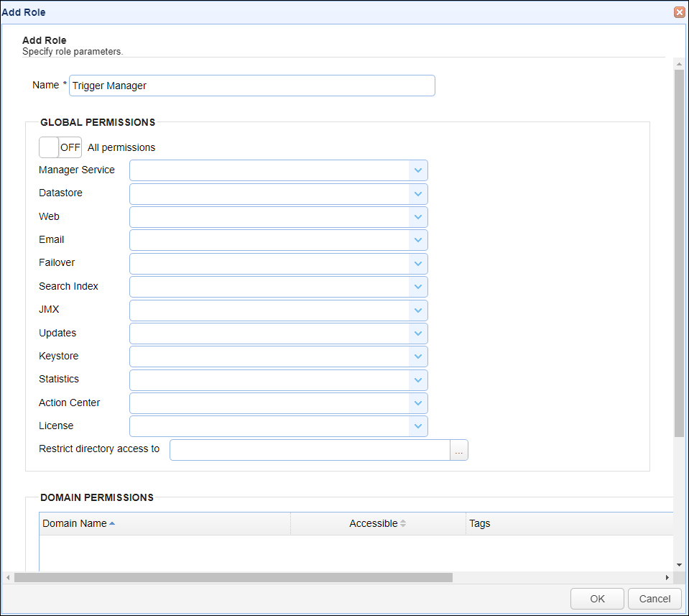Open the Web permission dropdown
Screen dimensions: 689x616
pos(418,217)
